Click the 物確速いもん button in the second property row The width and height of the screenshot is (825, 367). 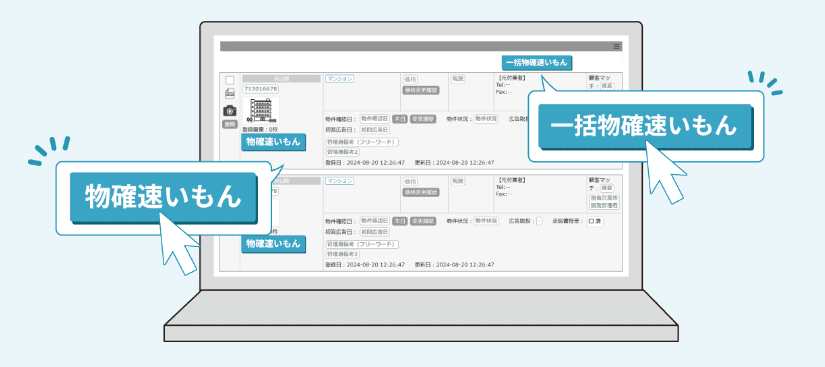273,244
